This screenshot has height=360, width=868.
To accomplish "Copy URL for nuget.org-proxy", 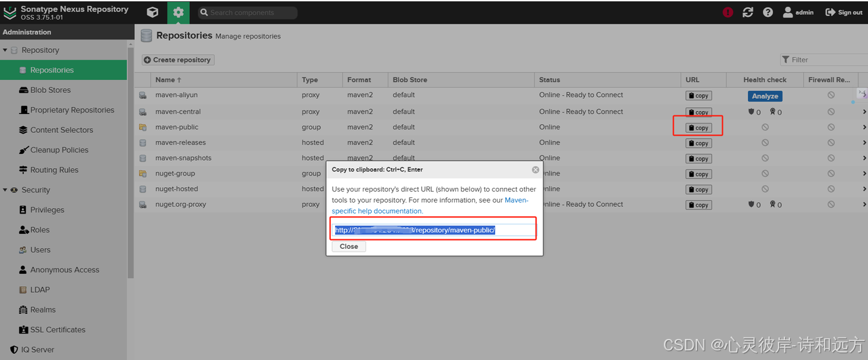I will (x=698, y=205).
